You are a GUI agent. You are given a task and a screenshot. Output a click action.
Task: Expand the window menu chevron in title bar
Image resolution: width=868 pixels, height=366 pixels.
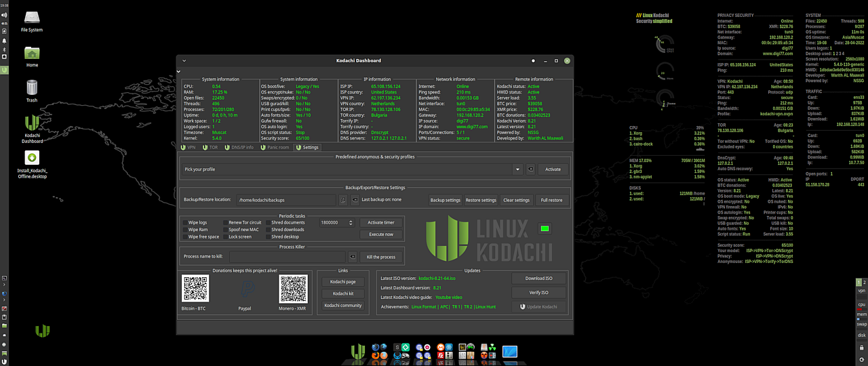(184, 60)
